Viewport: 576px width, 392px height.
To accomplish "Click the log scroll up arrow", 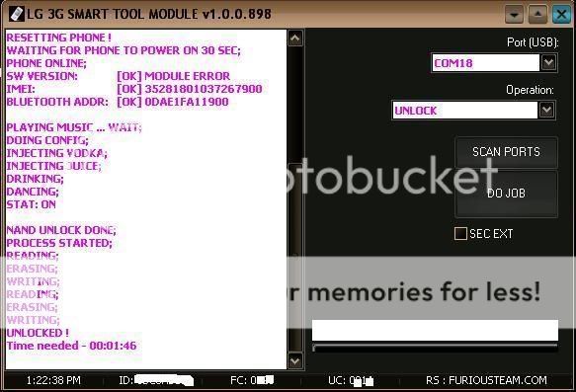I will 295,39.
